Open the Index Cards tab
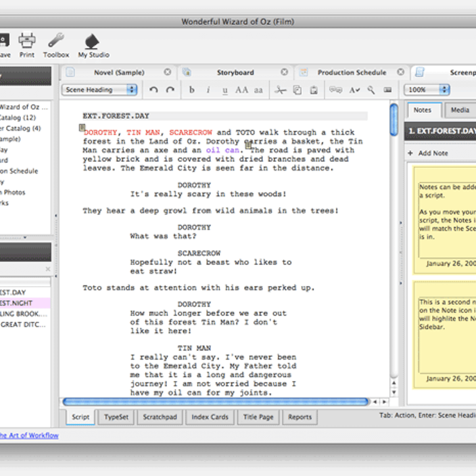476x476 pixels. click(210, 417)
